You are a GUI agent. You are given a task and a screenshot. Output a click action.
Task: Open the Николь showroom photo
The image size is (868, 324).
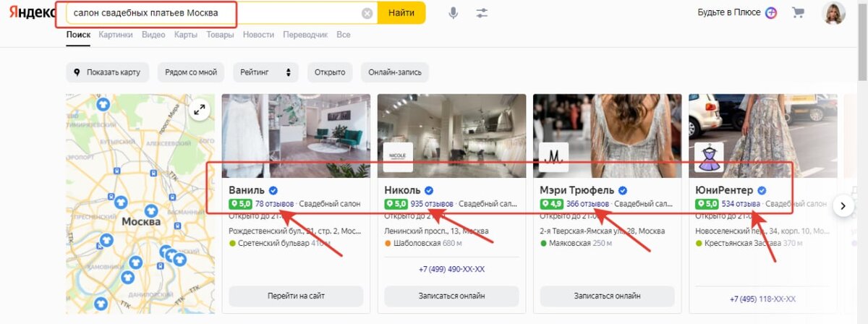pyautogui.click(x=451, y=135)
